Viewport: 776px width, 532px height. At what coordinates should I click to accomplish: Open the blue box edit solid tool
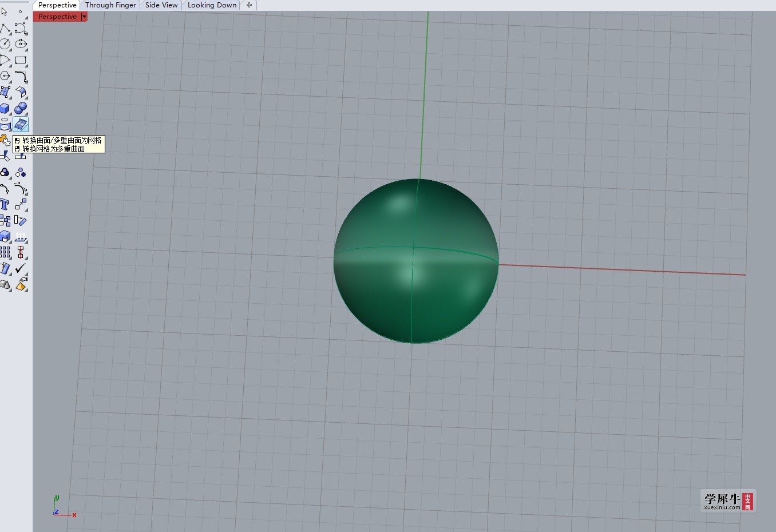[5, 236]
